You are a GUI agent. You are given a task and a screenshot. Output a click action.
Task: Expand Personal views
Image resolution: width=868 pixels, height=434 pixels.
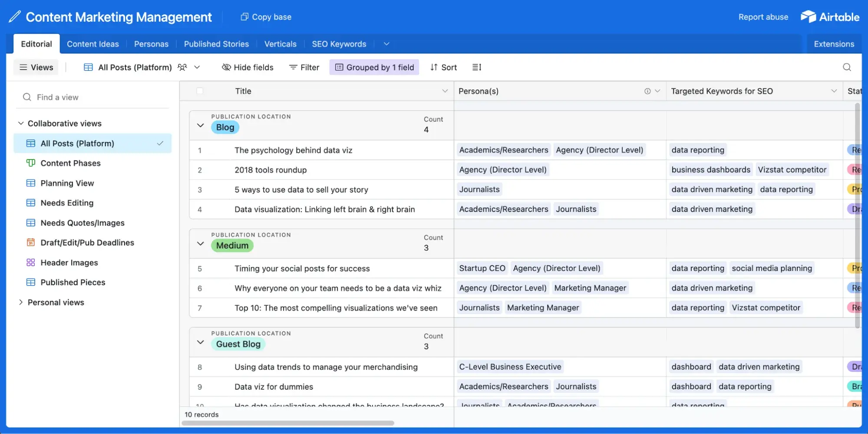click(20, 302)
